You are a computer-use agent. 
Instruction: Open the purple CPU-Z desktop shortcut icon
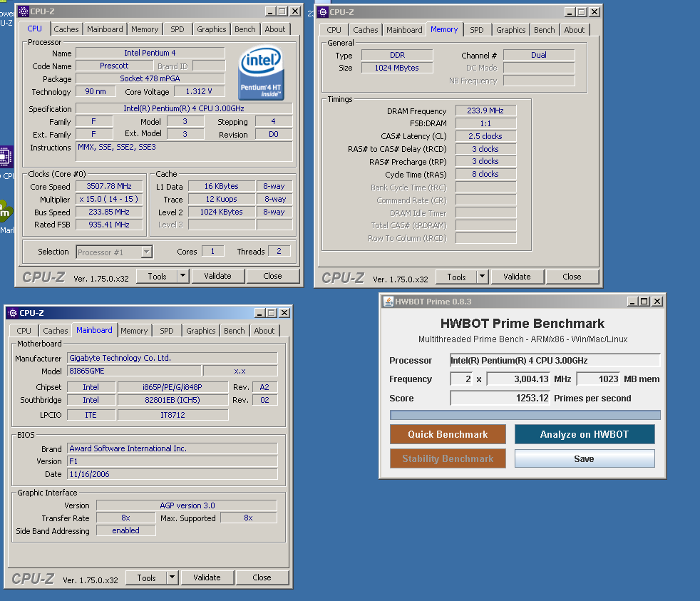tap(6, 157)
